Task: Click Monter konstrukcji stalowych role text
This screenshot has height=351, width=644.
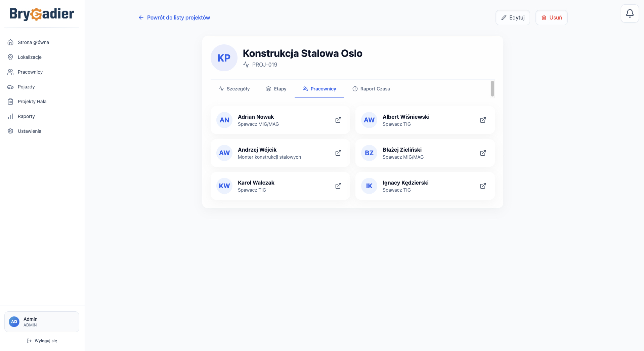Action: pyautogui.click(x=269, y=157)
